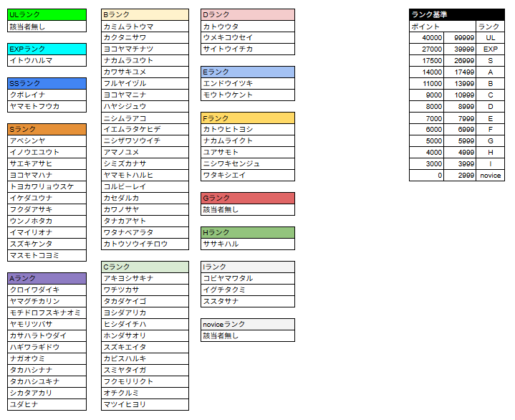Select the Bランク header cell
The width and height of the screenshot is (515, 420).
[145, 14]
